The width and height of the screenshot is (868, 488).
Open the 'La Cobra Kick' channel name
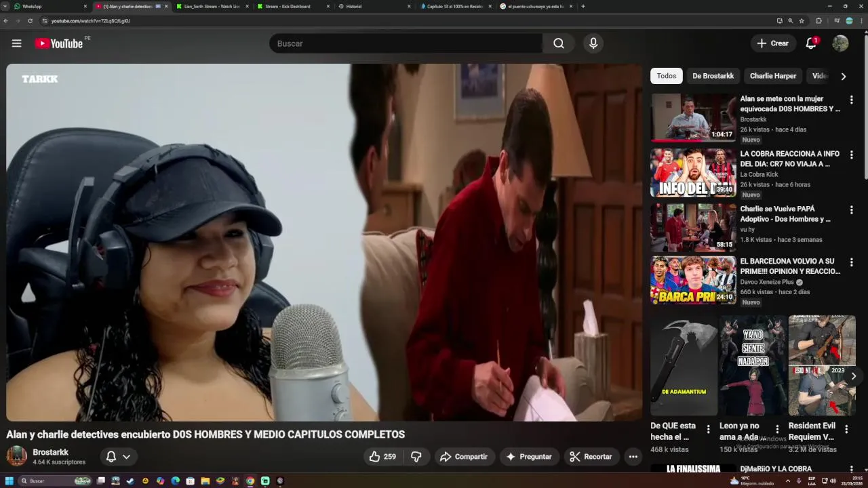[x=759, y=174]
